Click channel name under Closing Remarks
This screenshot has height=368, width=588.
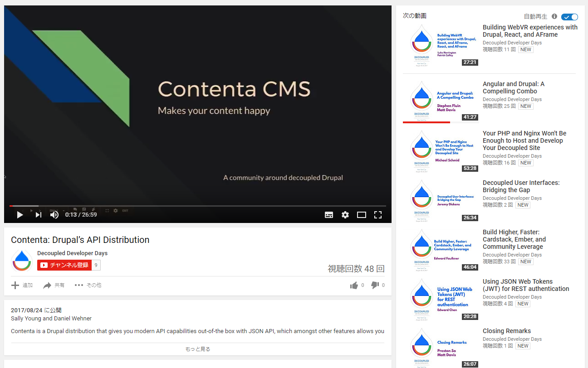[x=512, y=339]
